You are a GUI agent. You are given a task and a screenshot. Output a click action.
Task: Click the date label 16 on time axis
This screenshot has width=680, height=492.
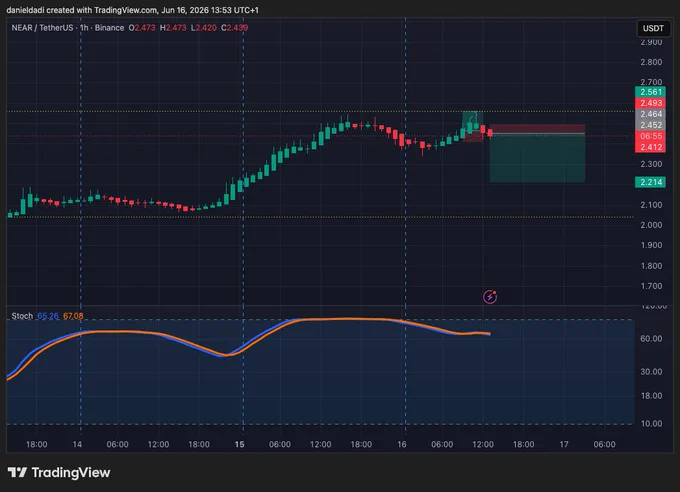point(402,444)
